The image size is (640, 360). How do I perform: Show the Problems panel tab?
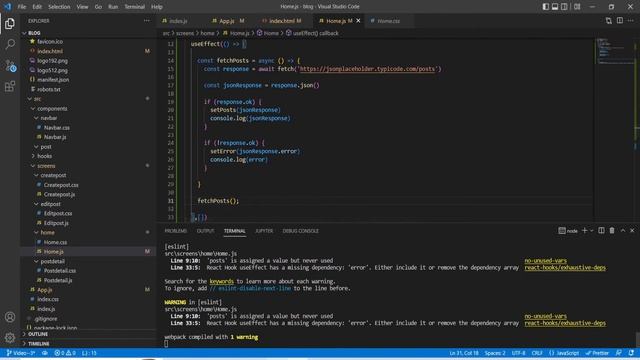pos(176,231)
